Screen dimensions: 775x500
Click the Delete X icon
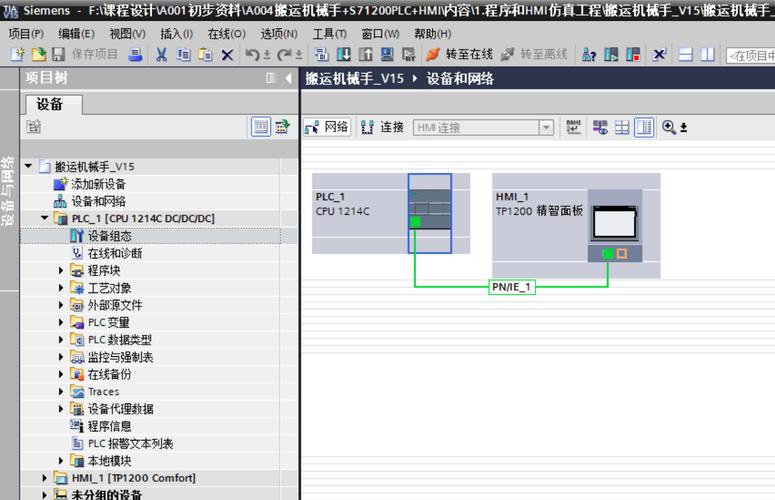227,54
